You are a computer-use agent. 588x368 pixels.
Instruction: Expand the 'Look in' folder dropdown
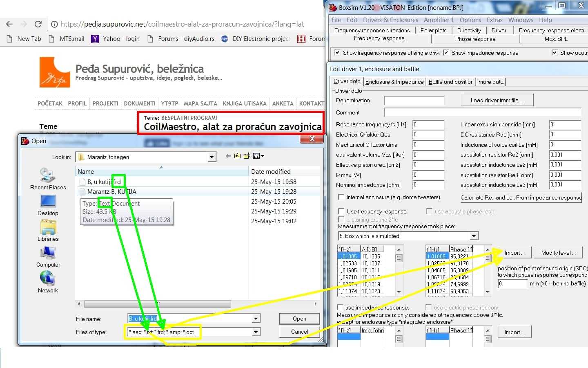[x=212, y=157]
